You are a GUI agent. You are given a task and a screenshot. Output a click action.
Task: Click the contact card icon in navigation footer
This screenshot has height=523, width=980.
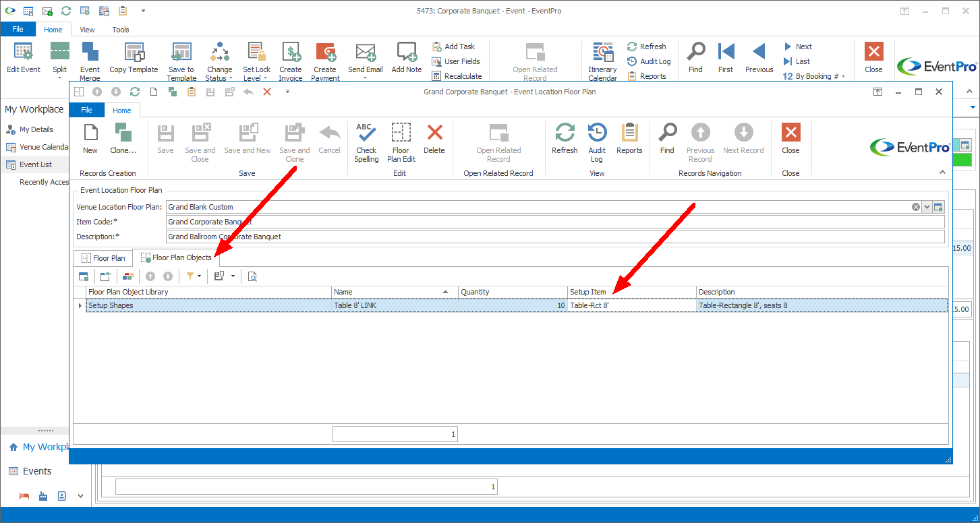coord(62,496)
